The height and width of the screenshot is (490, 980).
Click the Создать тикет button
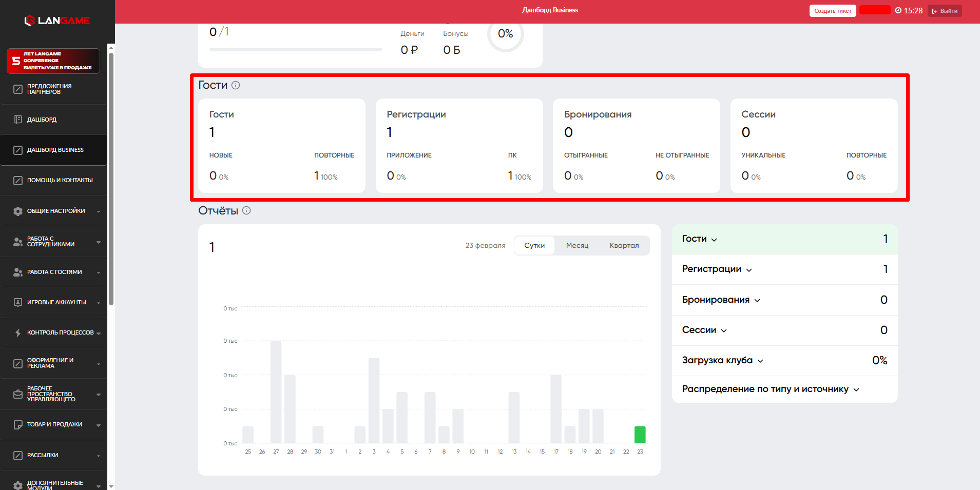click(x=832, y=11)
